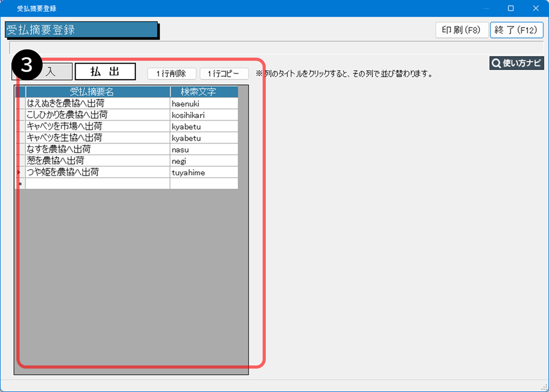The image size is (549, 392).
Task: Click the tuyahime search text cell
Action: click(x=204, y=172)
